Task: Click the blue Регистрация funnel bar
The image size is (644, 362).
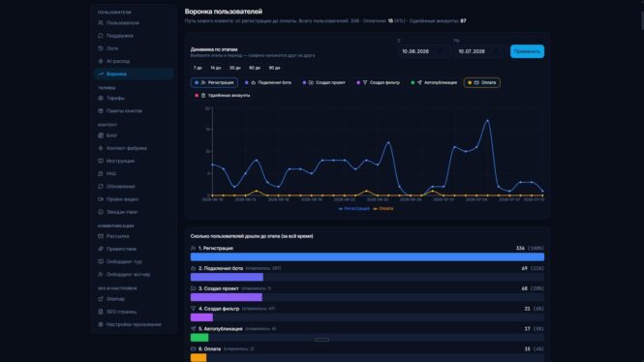Action: pyautogui.click(x=367, y=256)
